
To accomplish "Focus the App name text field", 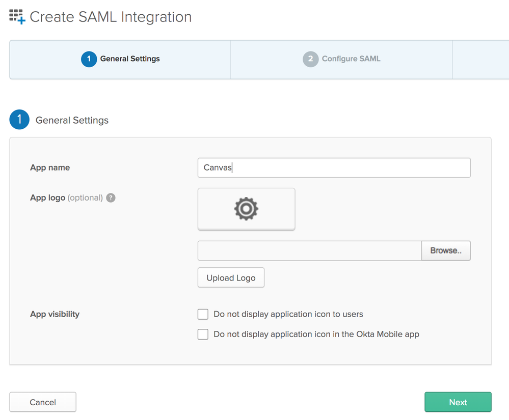I will (334, 167).
